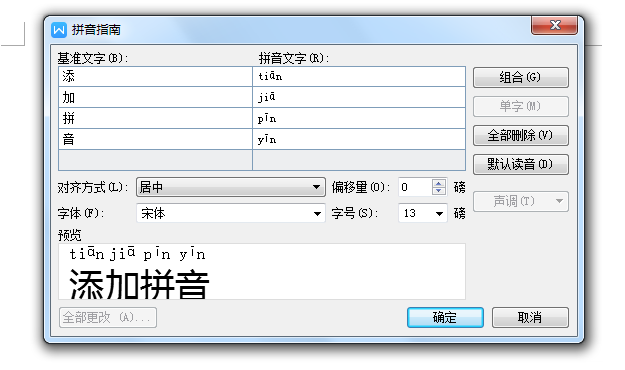Click the base text cell 拼
Image resolution: width=625 pixels, height=370 pixels.
point(155,118)
